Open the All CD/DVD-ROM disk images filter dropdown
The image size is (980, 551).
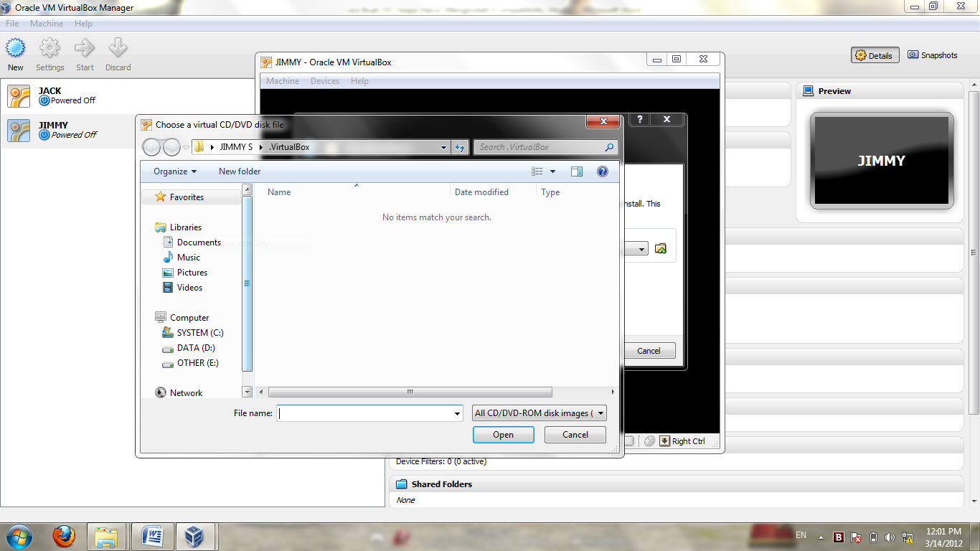tap(540, 413)
